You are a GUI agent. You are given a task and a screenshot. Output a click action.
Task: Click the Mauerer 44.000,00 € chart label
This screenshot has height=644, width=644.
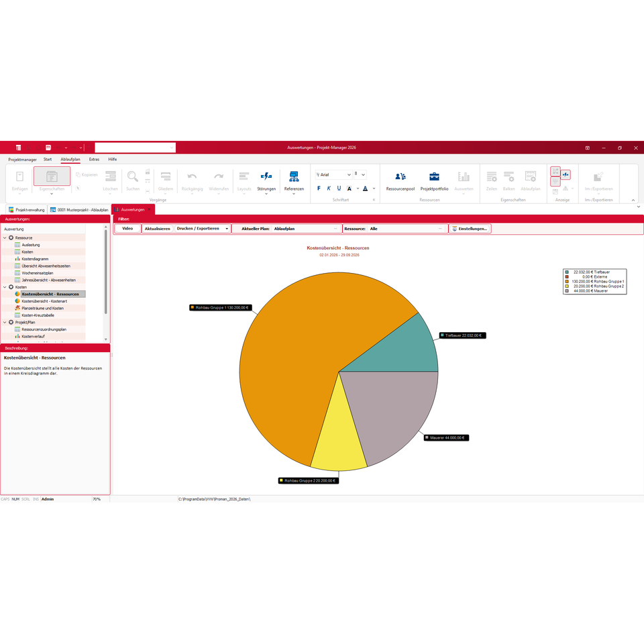coord(447,438)
